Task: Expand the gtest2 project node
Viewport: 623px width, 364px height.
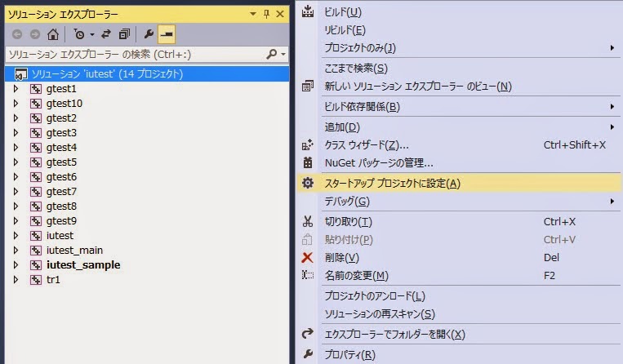Action: [x=16, y=118]
